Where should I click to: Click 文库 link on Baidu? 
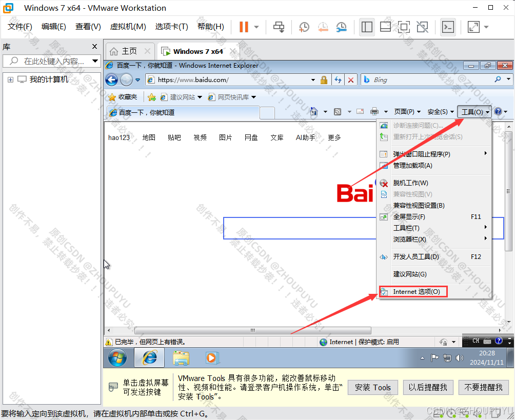277,137
